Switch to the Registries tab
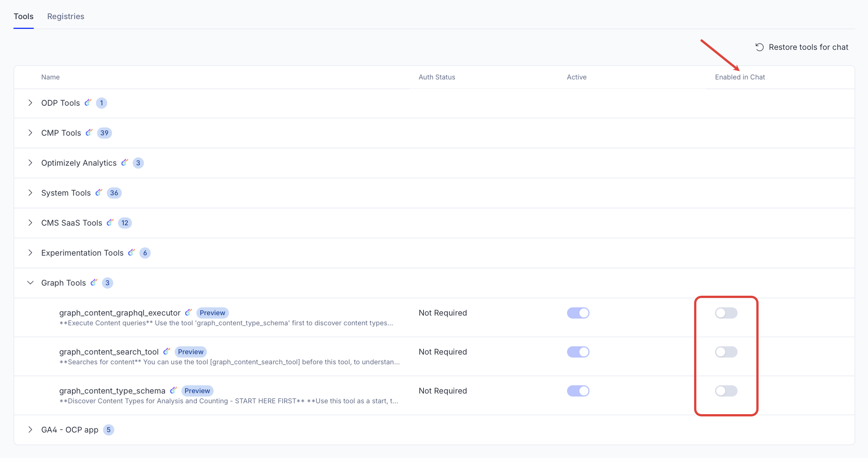This screenshot has width=868, height=458. point(66,16)
